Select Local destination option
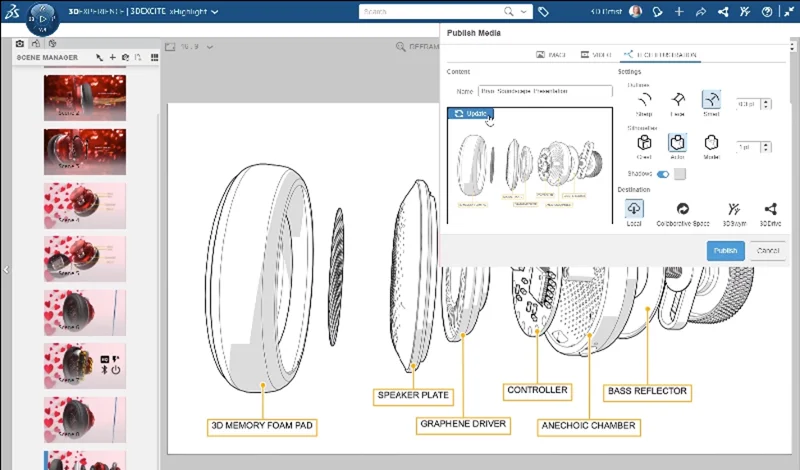Image resolution: width=800 pixels, height=470 pixels. [635, 209]
